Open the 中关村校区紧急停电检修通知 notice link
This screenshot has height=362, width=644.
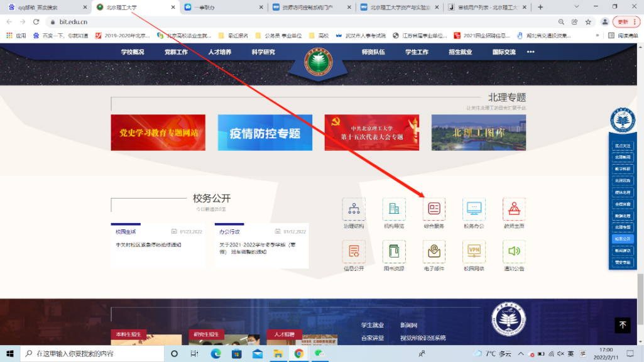click(x=149, y=244)
